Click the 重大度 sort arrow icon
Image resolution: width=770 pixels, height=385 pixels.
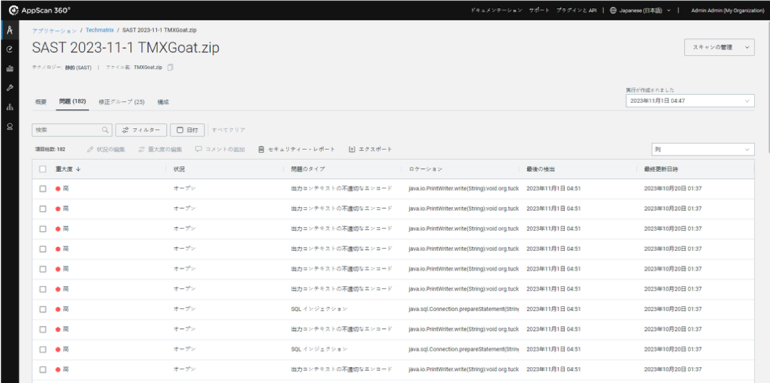coord(78,169)
